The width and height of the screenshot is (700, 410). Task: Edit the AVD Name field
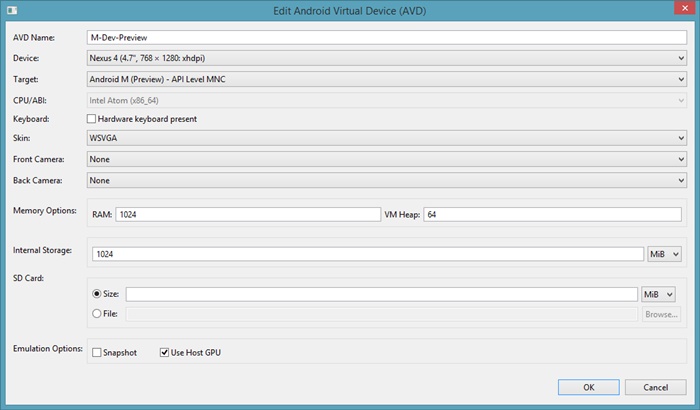click(387, 38)
